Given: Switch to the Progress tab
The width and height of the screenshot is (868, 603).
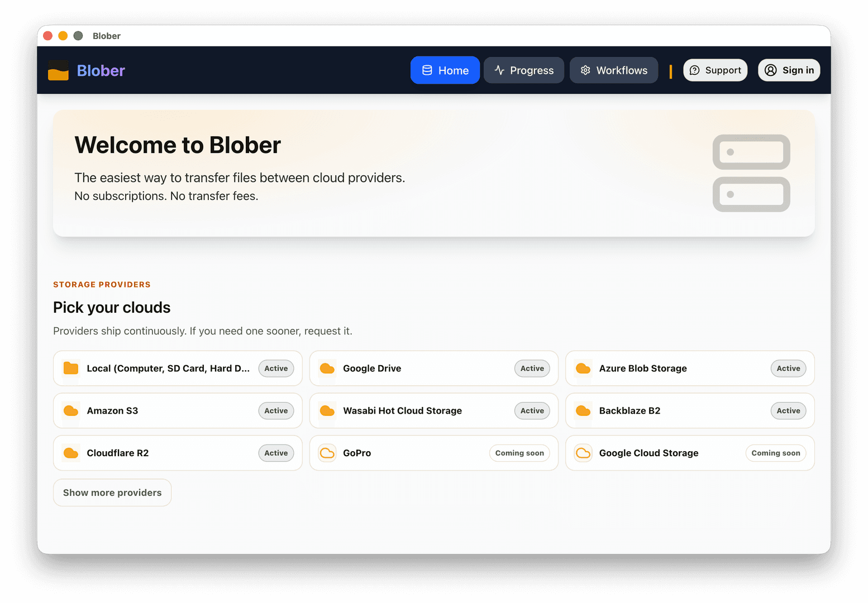Looking at the screenshot, I should click(x=523, y=70).
